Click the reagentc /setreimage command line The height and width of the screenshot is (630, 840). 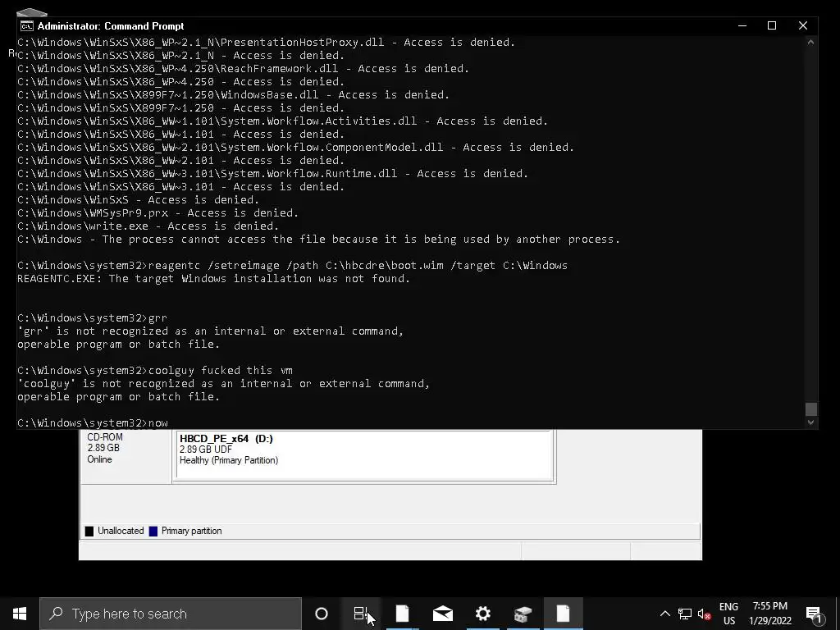click(x=293, y=266)
